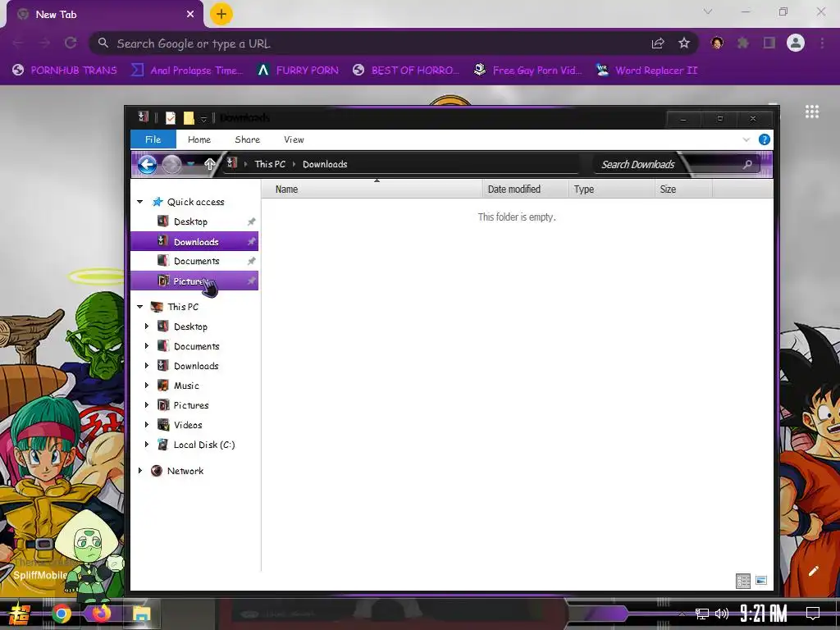
Task: Sort by Size column header
Action: [x=683, y=189]
